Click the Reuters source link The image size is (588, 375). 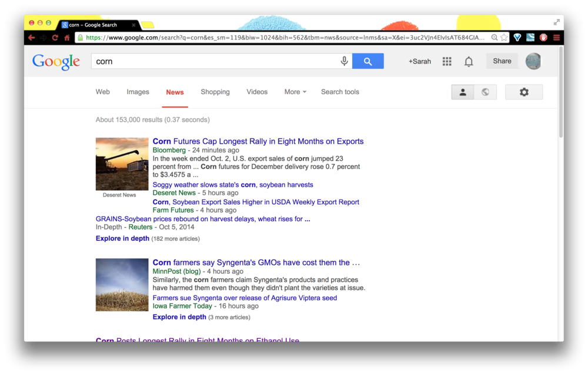141,227
